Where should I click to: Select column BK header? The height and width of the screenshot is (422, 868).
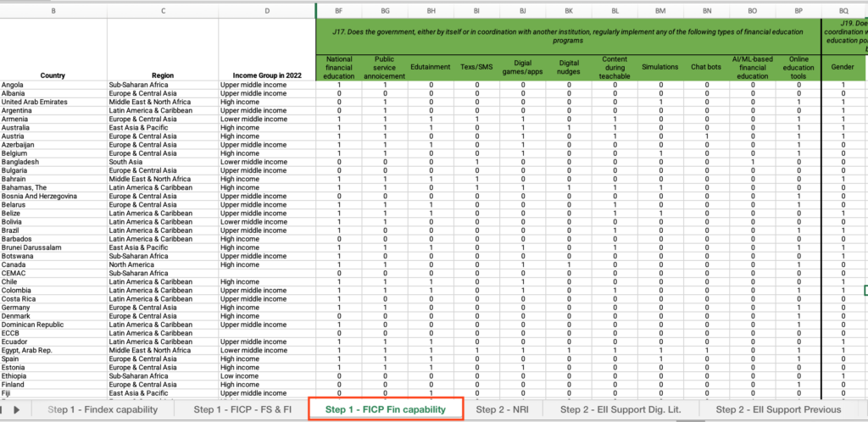coord(569,10)
